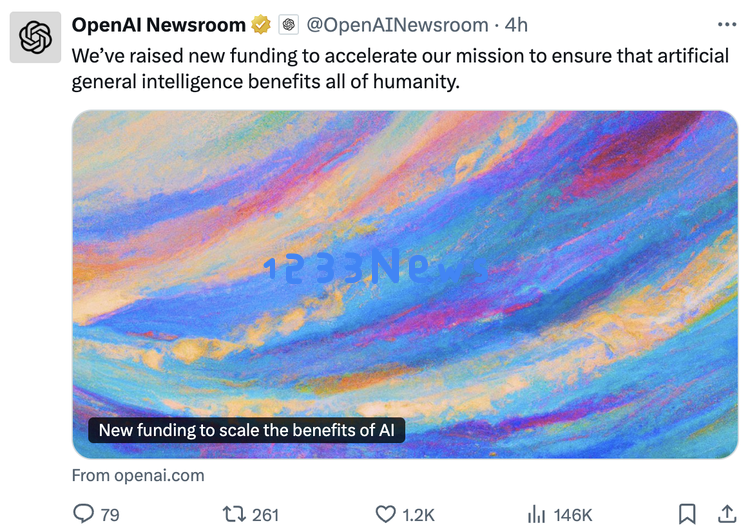Click the gold verified badge
750x532 pixels.
(x=261, y=24)
